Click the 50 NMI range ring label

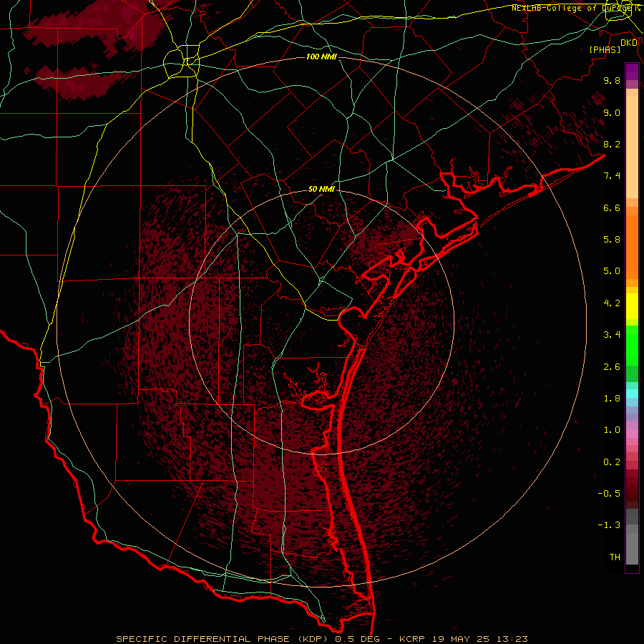click(321, 189)
